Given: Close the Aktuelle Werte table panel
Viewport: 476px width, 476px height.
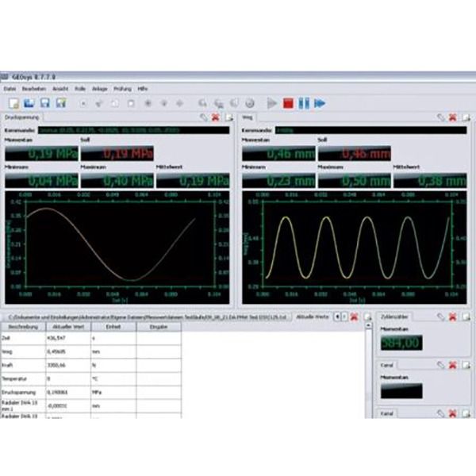Looking at the screenshot, I should (x=354, y=317).
